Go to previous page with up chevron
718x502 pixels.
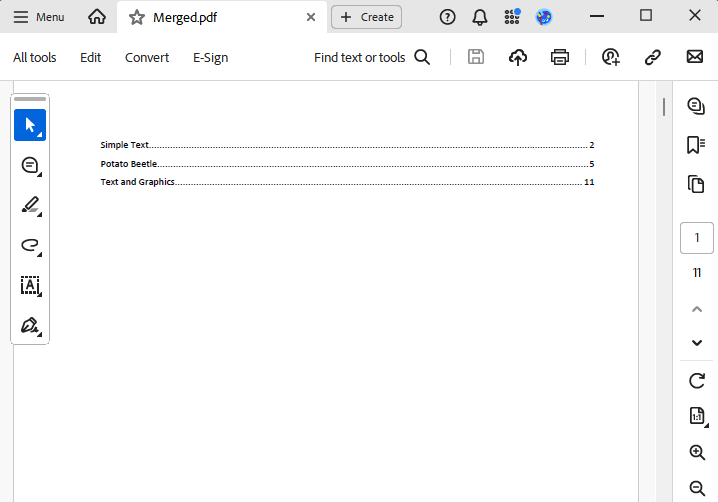pyautogui.click(x=697, y=309)
